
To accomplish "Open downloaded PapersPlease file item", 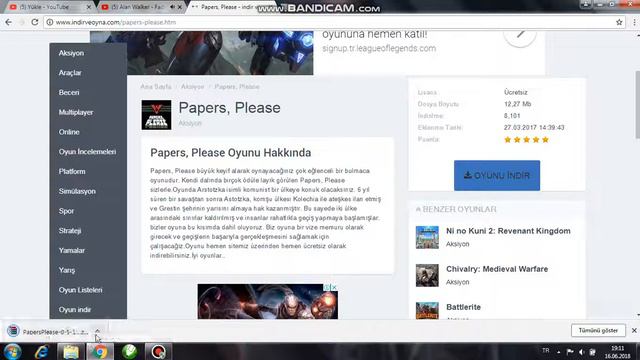I will (x=48, y=331).
